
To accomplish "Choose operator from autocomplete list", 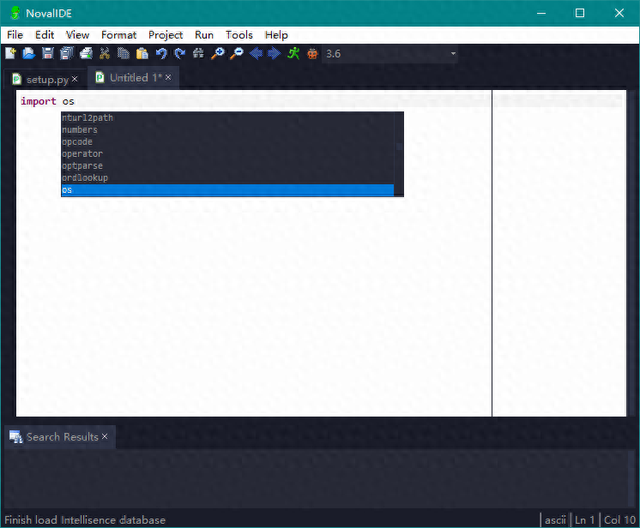I will coord(227,154).
